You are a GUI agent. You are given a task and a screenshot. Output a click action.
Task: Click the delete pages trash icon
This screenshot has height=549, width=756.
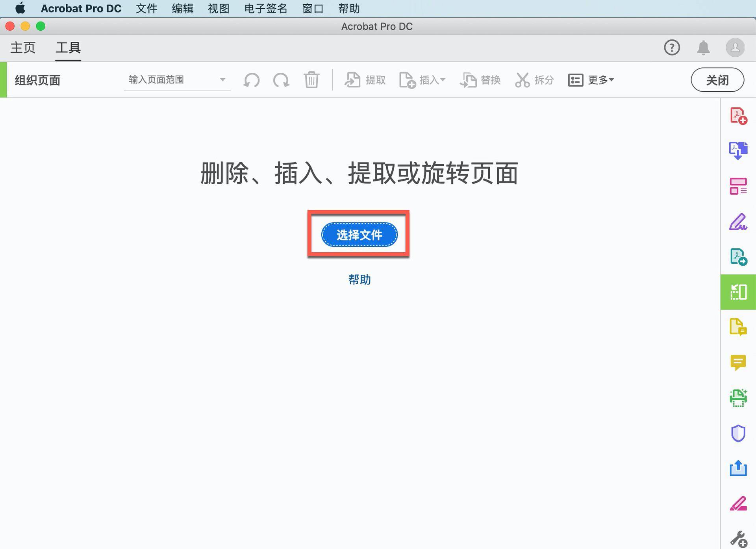(x=311, y=80)
